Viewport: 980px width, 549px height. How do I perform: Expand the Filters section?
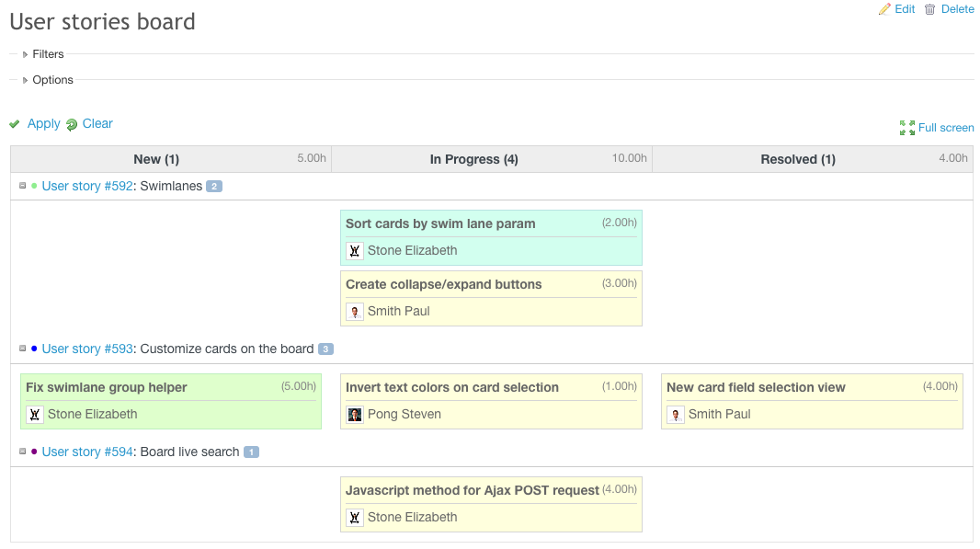click(48, 53)
